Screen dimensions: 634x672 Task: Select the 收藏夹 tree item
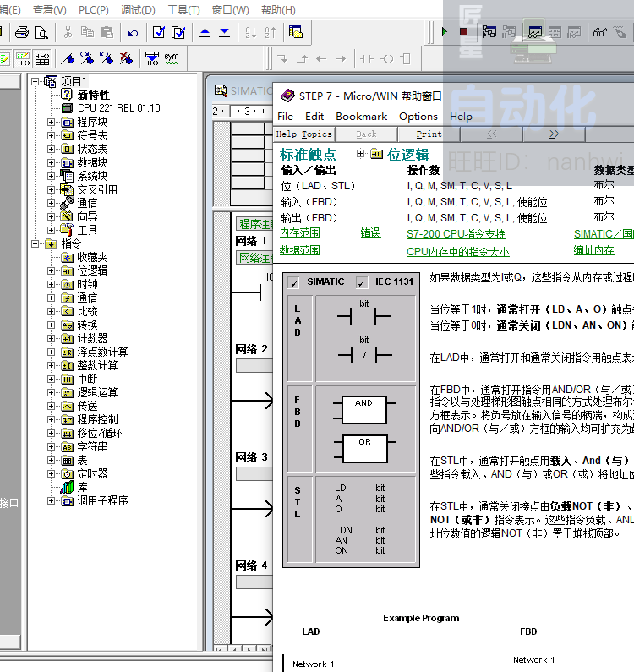(92, 257)
